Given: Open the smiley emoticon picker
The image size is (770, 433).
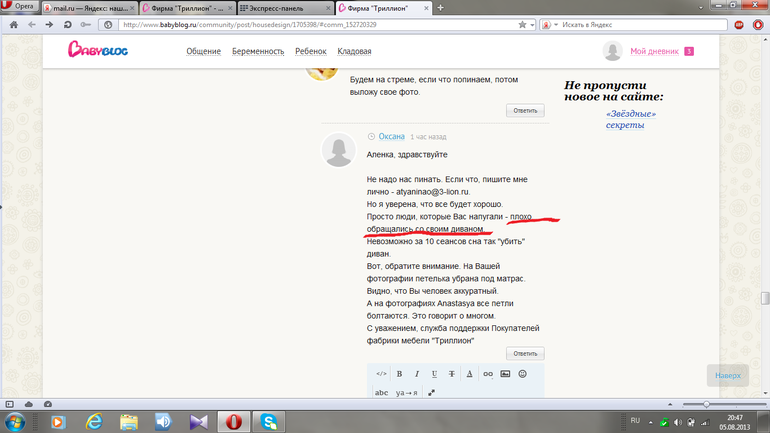Looking at the screenshot, I should pos(522,374).
